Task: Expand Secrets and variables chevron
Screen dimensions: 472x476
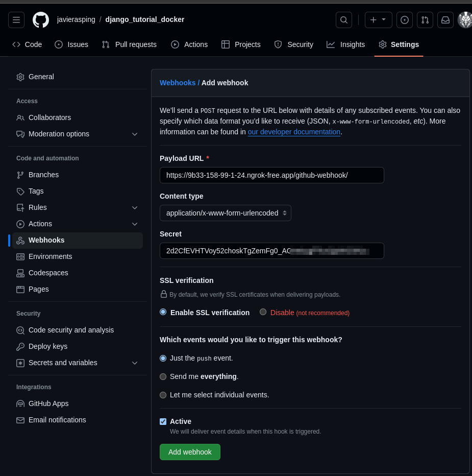Action: 135,363
